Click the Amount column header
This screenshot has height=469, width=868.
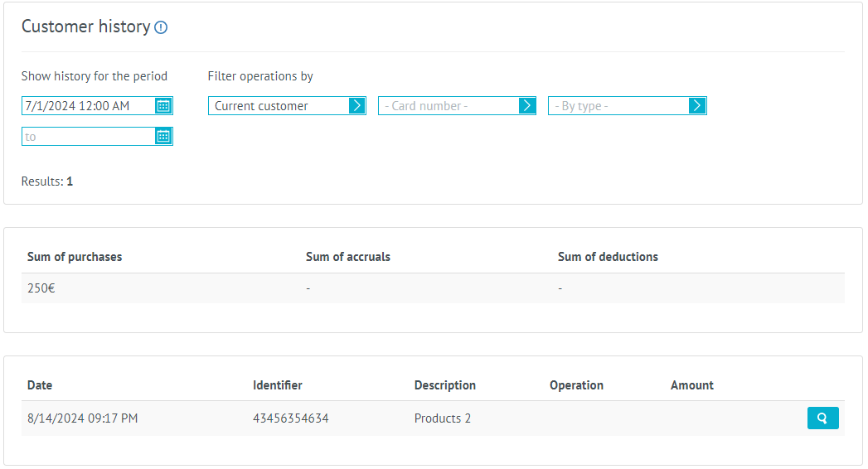coord(691,385)
